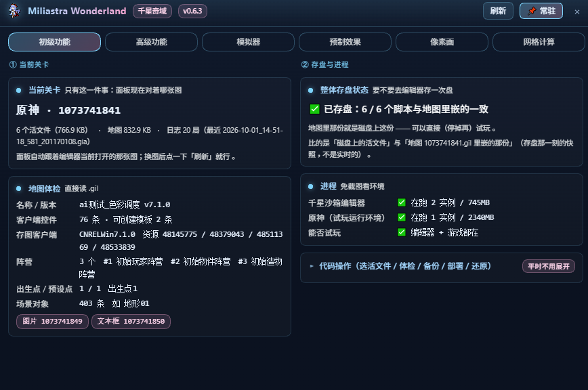Expand the 代码操作 section triangle
Image resolution: width=588 pixels, height=390 pixels.
click(x=311, y=266)
